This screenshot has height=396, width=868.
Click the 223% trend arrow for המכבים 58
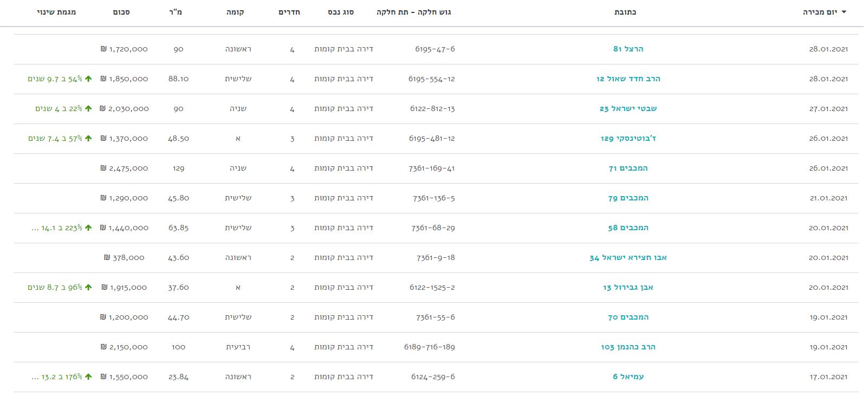88,228
